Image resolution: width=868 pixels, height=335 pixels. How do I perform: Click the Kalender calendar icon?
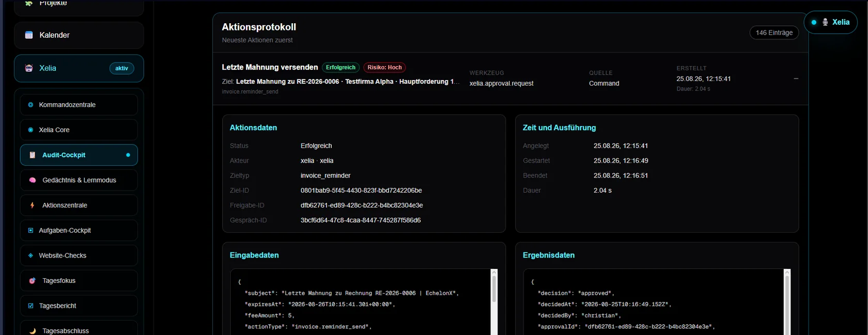pos(29,35)
